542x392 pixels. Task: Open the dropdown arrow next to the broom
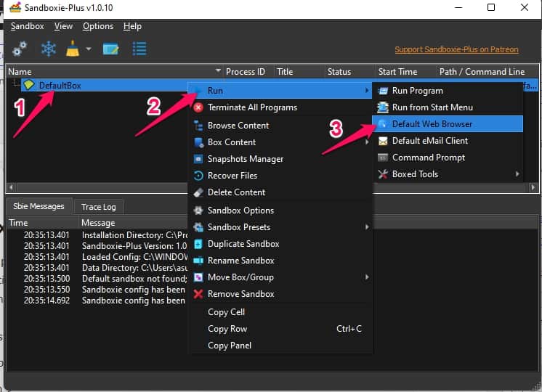89,49
